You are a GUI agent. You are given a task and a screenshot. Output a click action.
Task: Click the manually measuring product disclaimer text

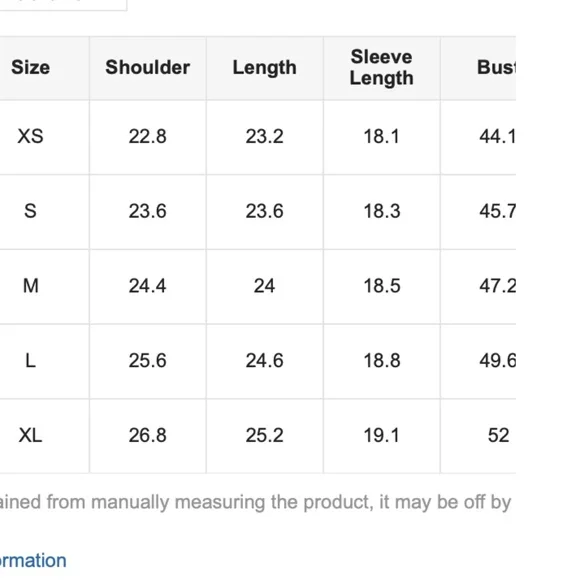tap(256, 503)
